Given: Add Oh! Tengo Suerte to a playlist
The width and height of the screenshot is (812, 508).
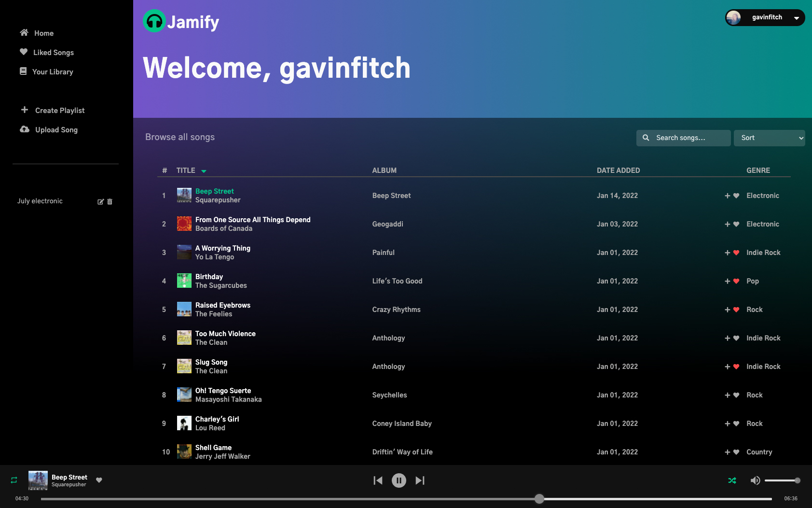Looking at the screenshot, I should point(728,395).
